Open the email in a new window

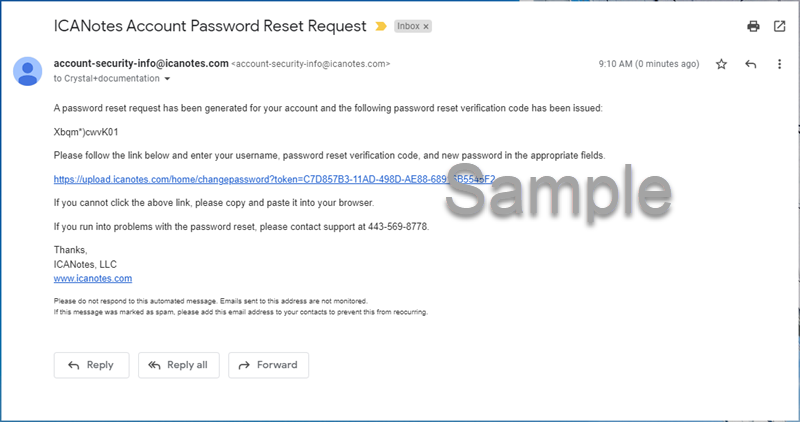tap(779, 27)
